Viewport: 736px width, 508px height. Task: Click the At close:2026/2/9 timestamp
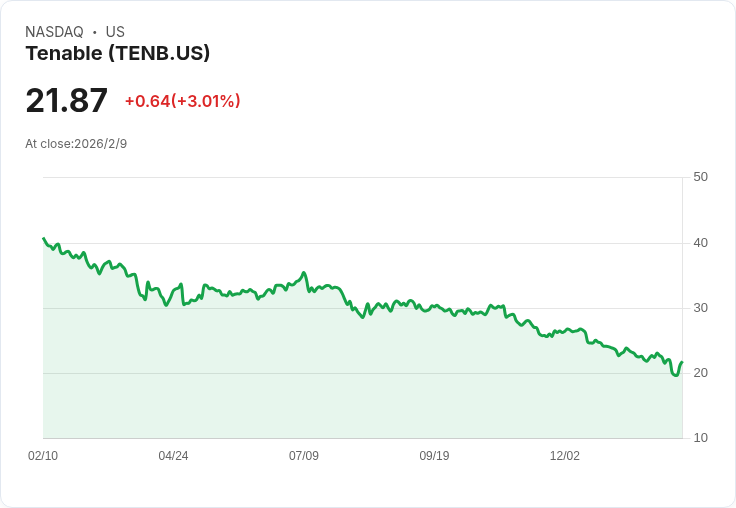(76, 144)
